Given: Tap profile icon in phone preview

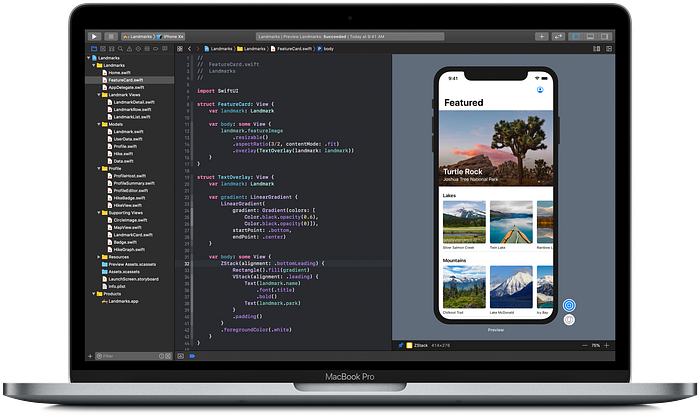Looking at the screenshot, I should click(540, 90).
